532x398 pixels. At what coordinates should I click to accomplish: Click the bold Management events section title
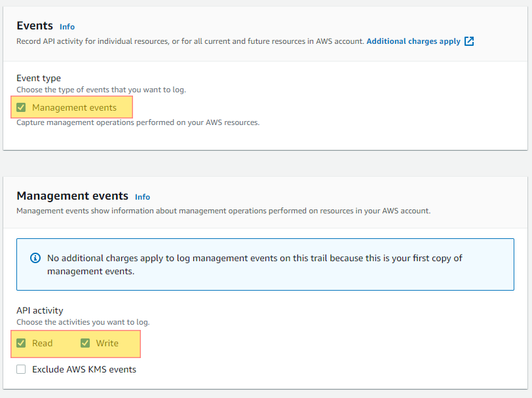tap(72, 196)
